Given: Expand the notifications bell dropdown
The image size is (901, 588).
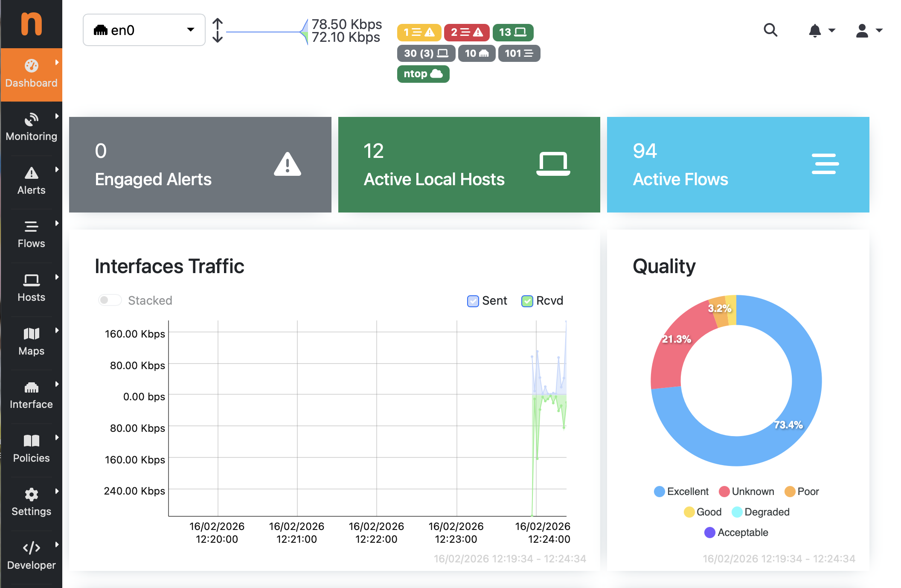Looking at the screenshot, I should 821,30.
